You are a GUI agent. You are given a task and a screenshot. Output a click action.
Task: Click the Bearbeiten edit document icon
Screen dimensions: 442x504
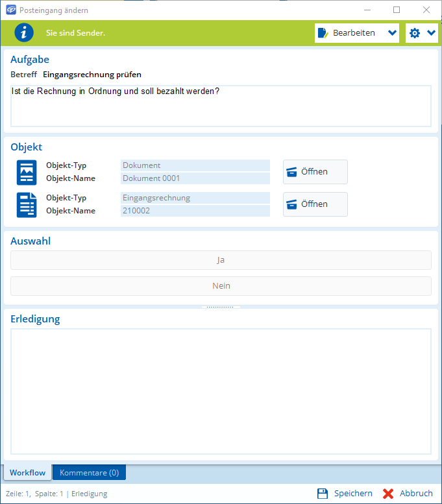323,33
